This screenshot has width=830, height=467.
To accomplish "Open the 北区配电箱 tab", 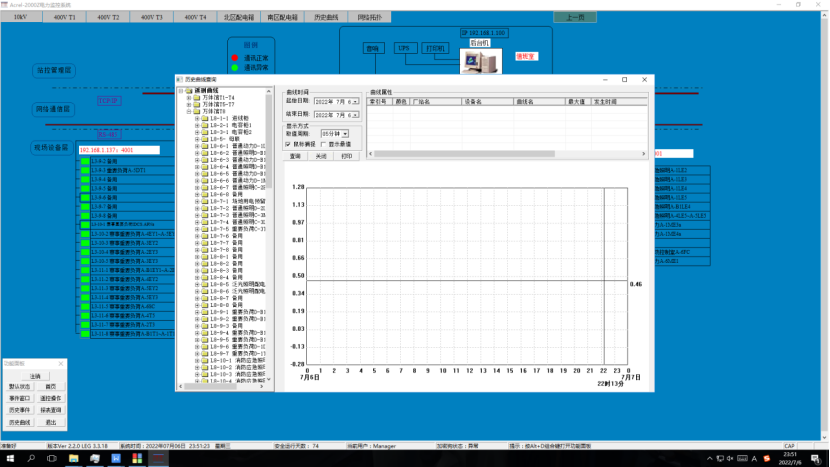I will tap(237, 18).
